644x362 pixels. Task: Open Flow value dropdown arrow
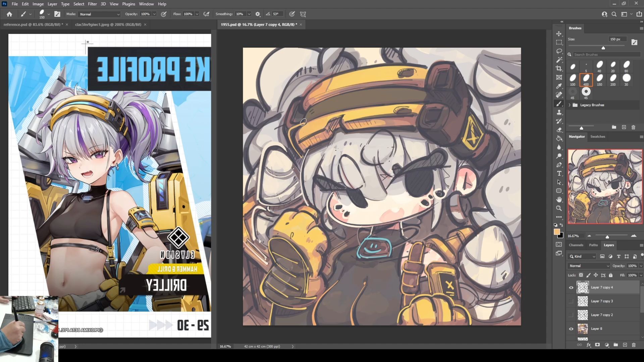click(x=197, y=14)
